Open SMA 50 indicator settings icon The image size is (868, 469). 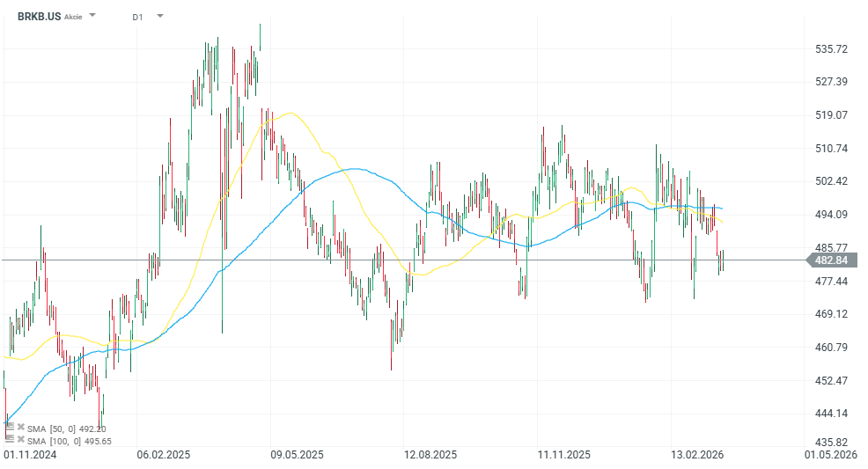(x=10, y=428)
